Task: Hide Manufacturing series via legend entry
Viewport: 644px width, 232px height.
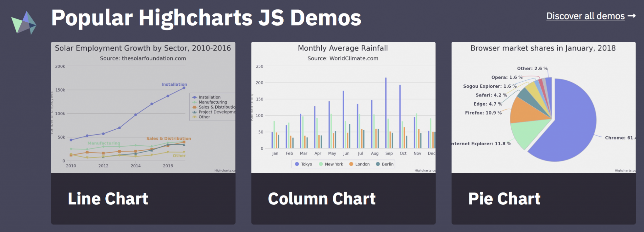Action: [x=213, y=102]
